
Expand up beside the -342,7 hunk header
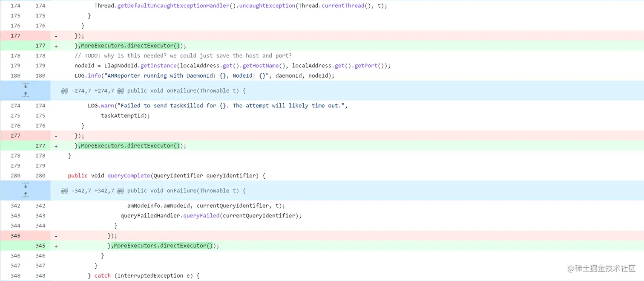click(25, 194)
